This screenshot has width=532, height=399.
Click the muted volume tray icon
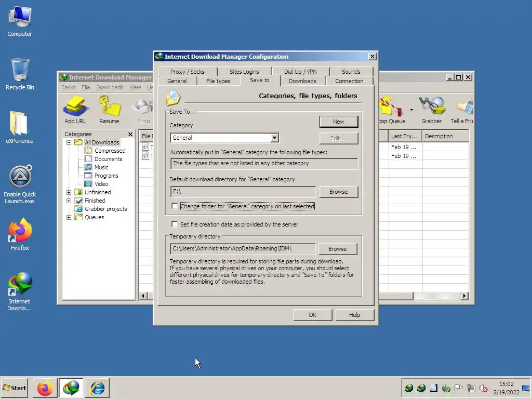click(x=483, y=388)
